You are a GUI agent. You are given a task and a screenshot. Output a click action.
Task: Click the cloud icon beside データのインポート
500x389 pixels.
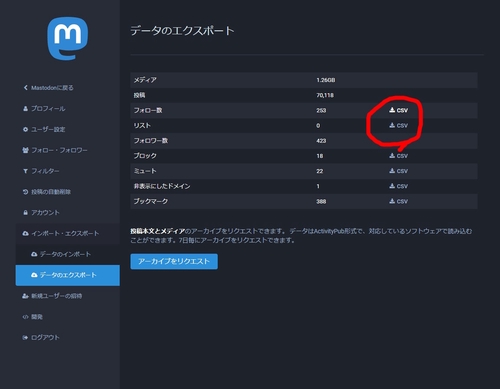tap(34, 254)
